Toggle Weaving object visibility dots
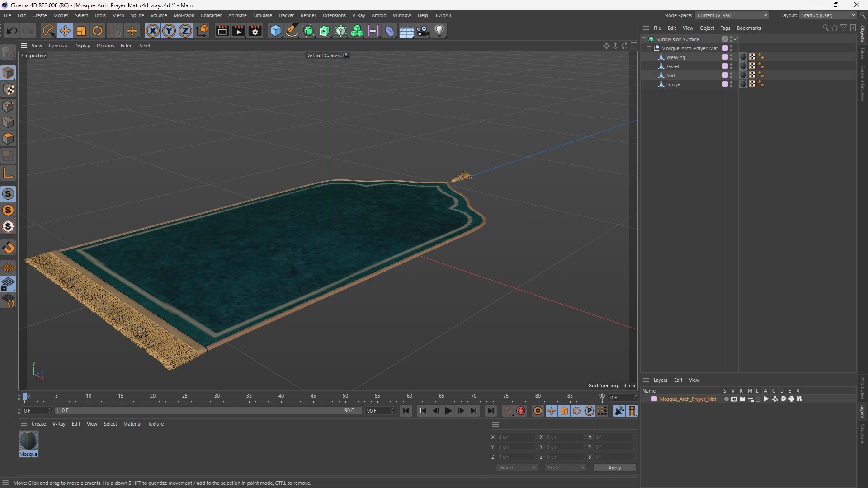This screenshot has width=868, height=488. coord(731,57)
